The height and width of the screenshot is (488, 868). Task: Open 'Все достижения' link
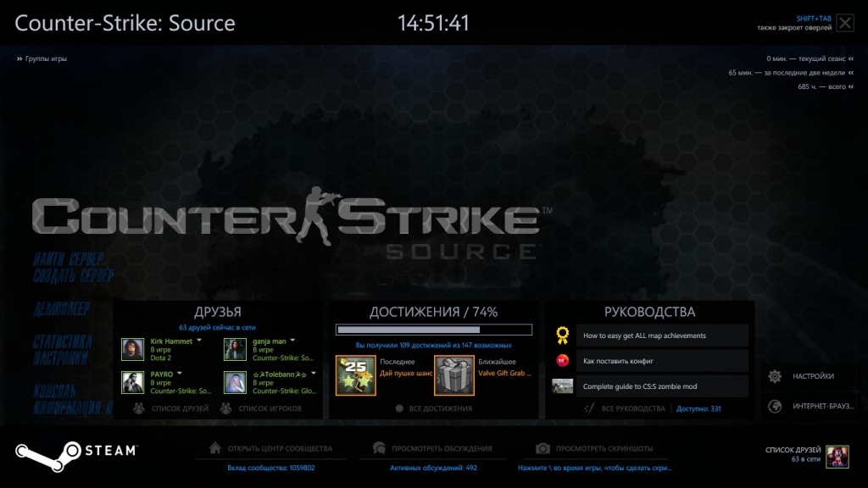439,408
